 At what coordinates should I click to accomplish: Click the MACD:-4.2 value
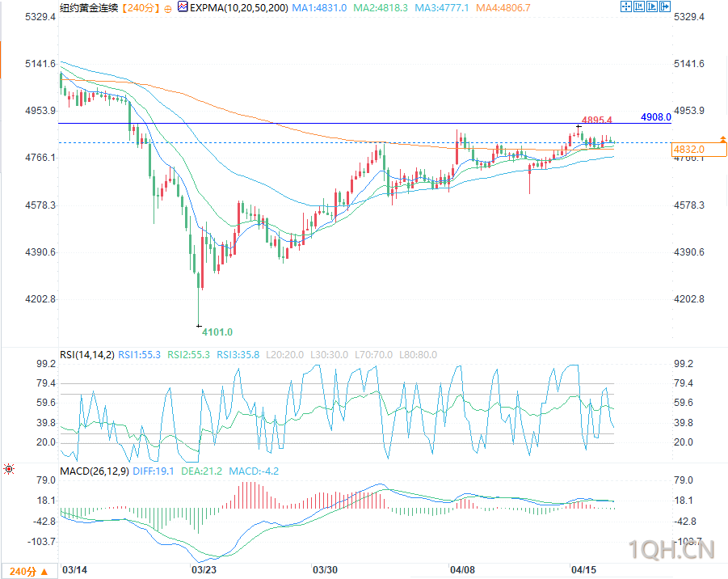(254, 471)
